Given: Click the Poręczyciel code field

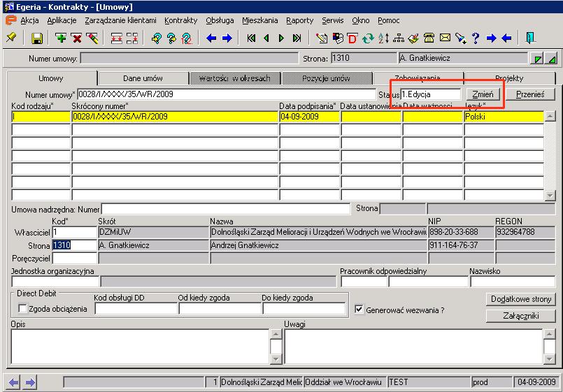Looking at the screenshot, I should tap(75, 259).
